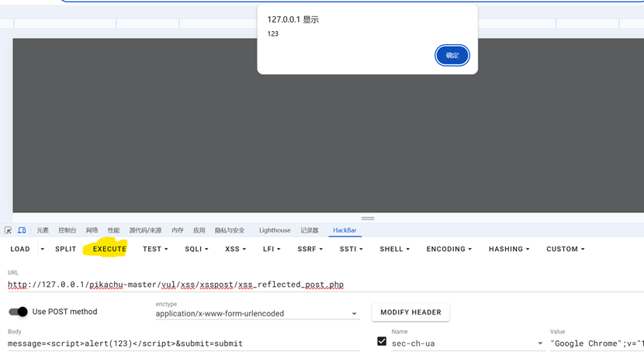
Task: Open the 应用 tab
Action: [199, 230]
